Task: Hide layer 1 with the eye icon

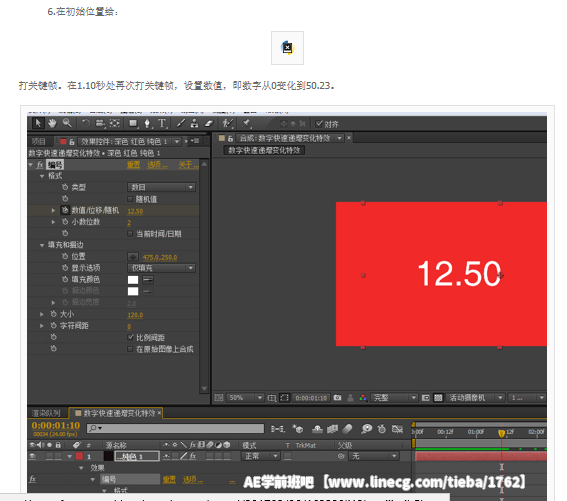Action: click(33, 456)
